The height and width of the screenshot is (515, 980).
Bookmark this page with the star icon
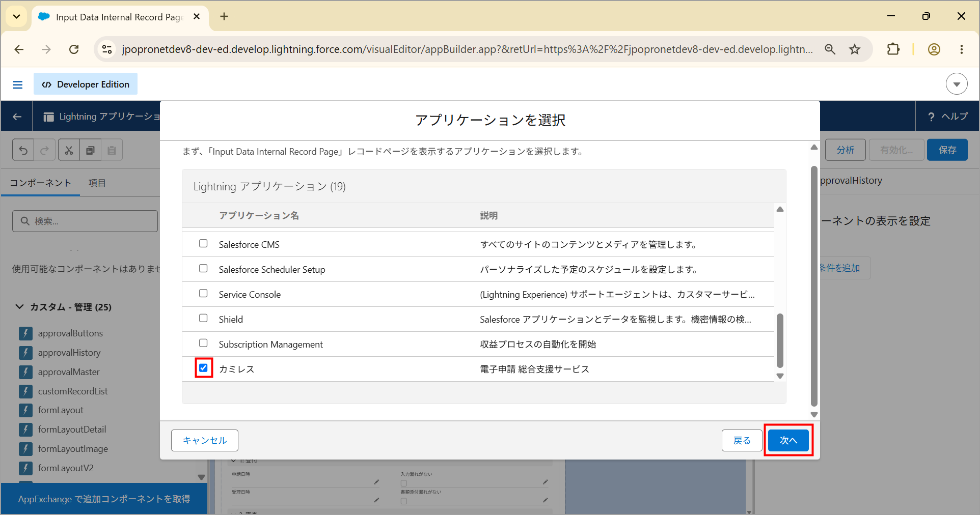[x=855, y=49]
